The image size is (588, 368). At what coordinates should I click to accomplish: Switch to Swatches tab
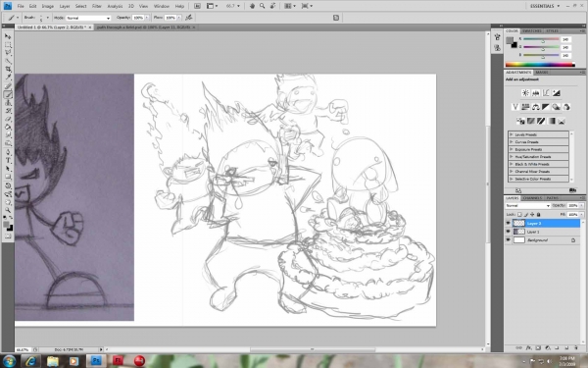pyautogui.click(x=532, y=30)
